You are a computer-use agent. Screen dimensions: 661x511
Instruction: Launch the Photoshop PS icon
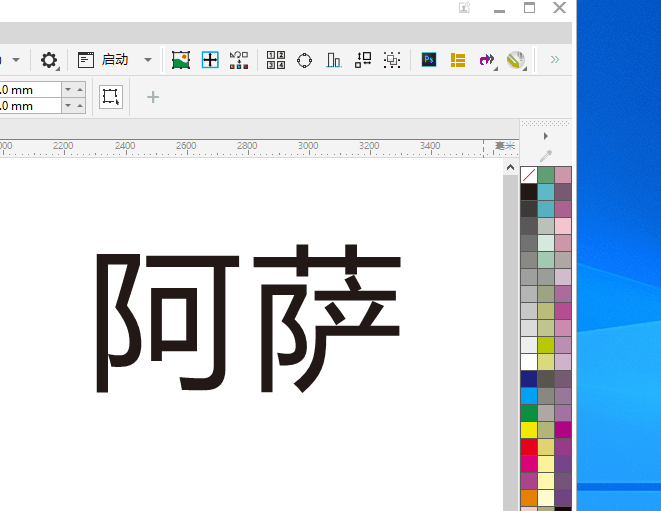[x=429, y=60]
